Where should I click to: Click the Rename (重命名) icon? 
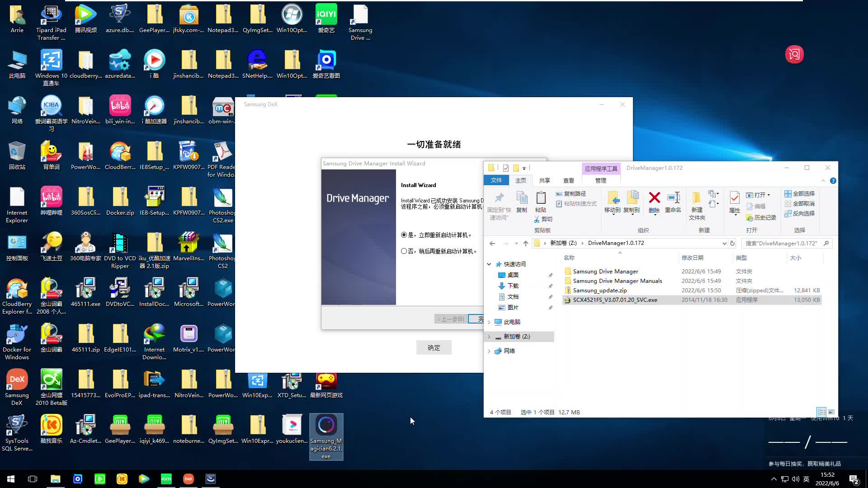point(673,202)
